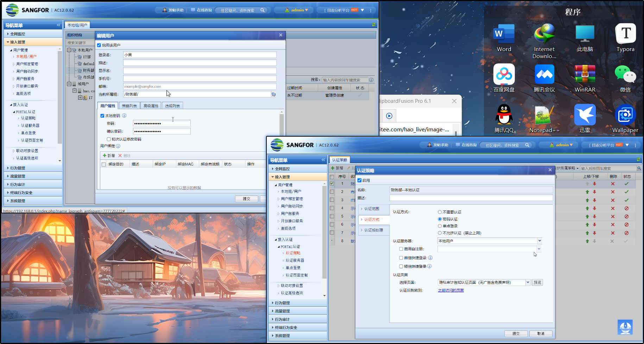644x344 pixels.
Task: Click into the 登录名 field containing 小黑
Action: click(200, 55)
